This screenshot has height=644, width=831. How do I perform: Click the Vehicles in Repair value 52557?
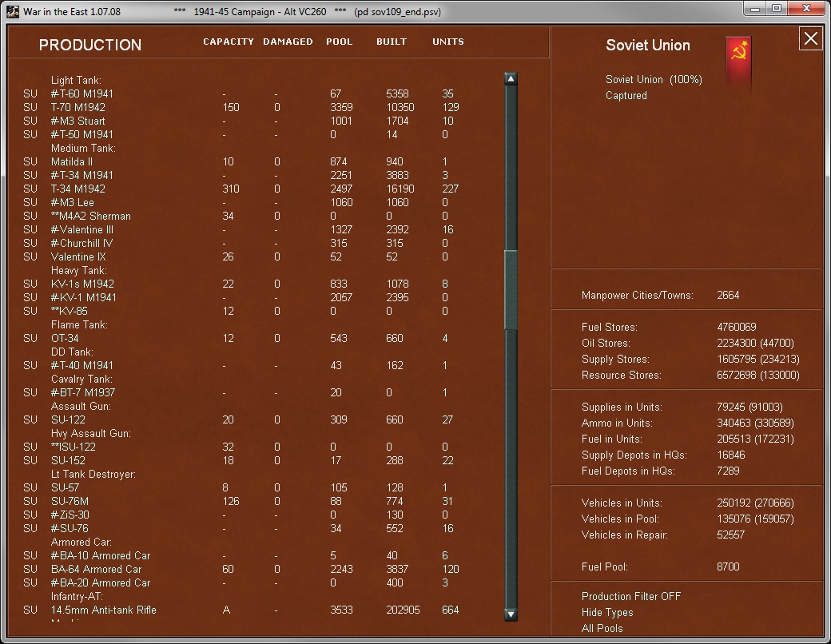730,535
